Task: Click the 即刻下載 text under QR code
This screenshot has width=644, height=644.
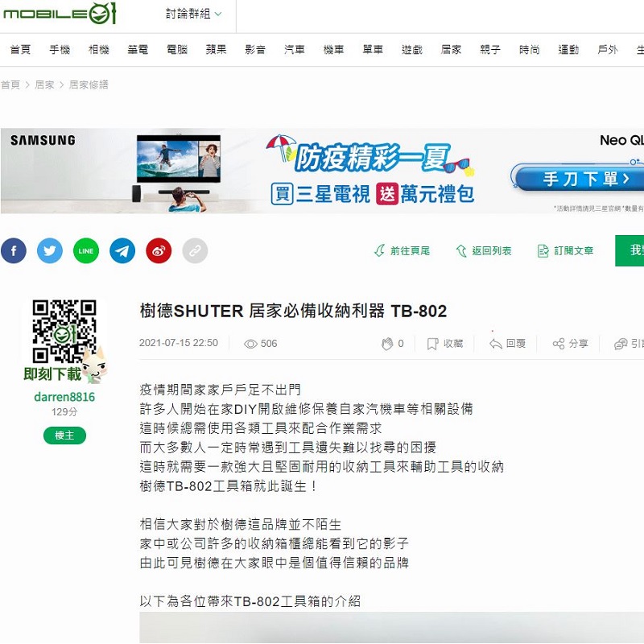Action: pos(52,374)
